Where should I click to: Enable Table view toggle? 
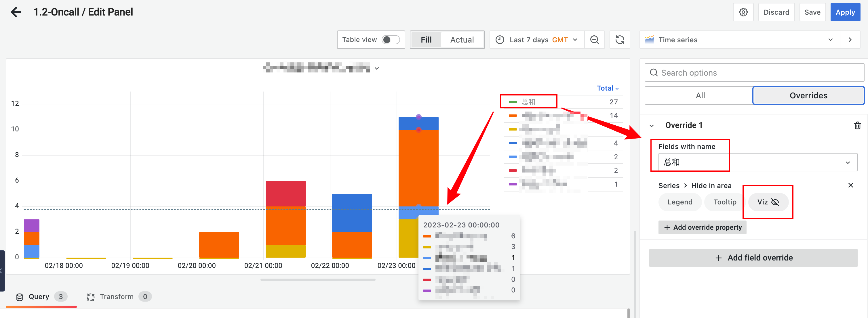point(391,39)
